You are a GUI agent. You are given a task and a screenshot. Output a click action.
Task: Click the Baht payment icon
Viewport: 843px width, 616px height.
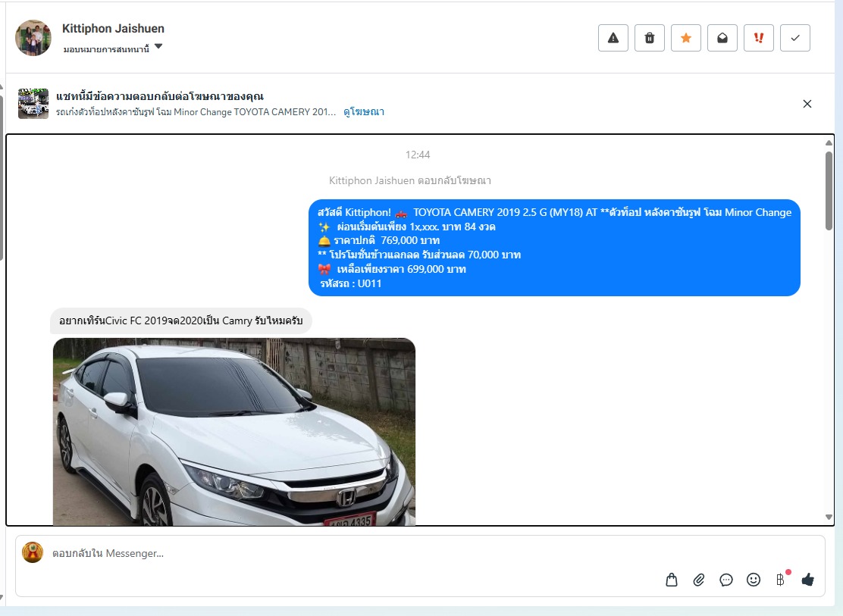[780, 580]
